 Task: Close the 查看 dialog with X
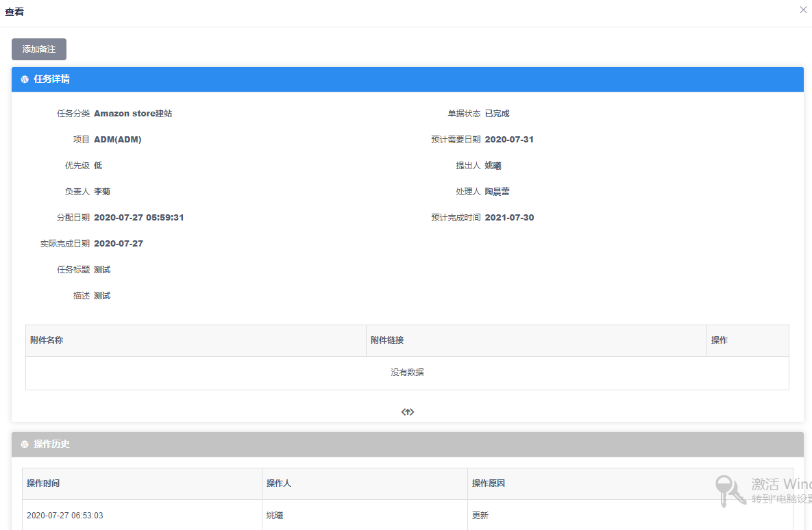tap(803, 10)
